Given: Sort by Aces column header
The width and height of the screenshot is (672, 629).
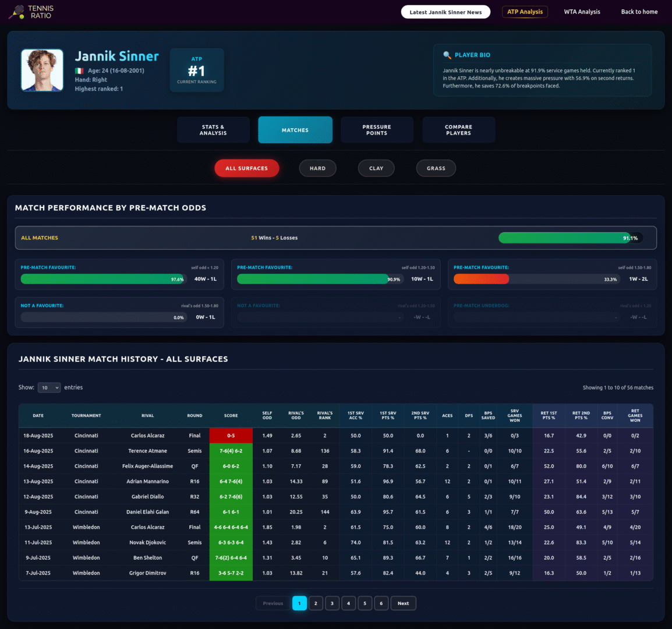Looking at the screenshot, I should click(x=447, y=415).
